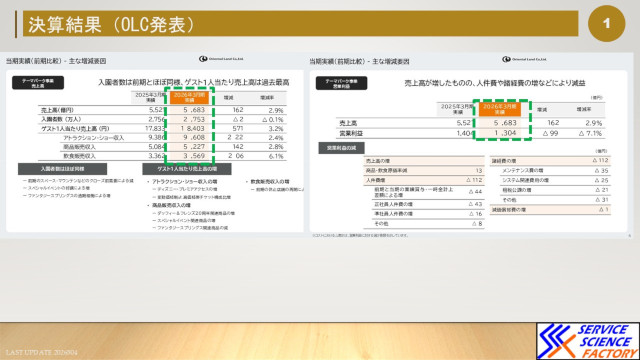
Task: Click the △8 value beside その他
Action: 477,224
